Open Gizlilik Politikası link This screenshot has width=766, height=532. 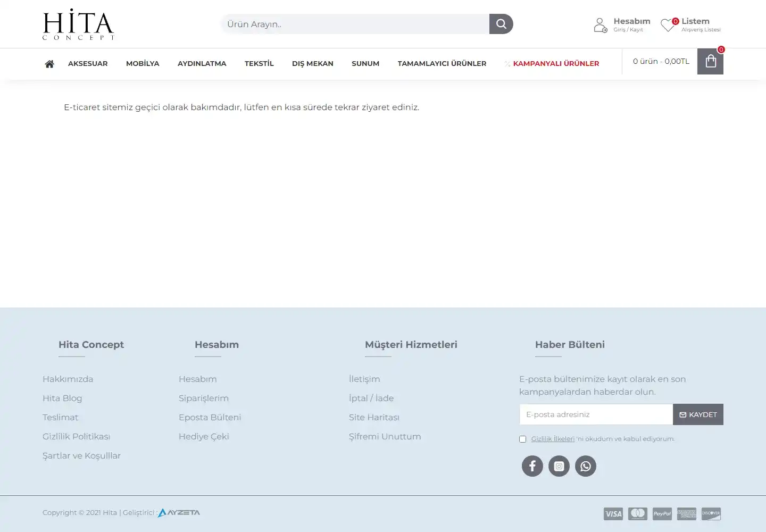[77, 436]
